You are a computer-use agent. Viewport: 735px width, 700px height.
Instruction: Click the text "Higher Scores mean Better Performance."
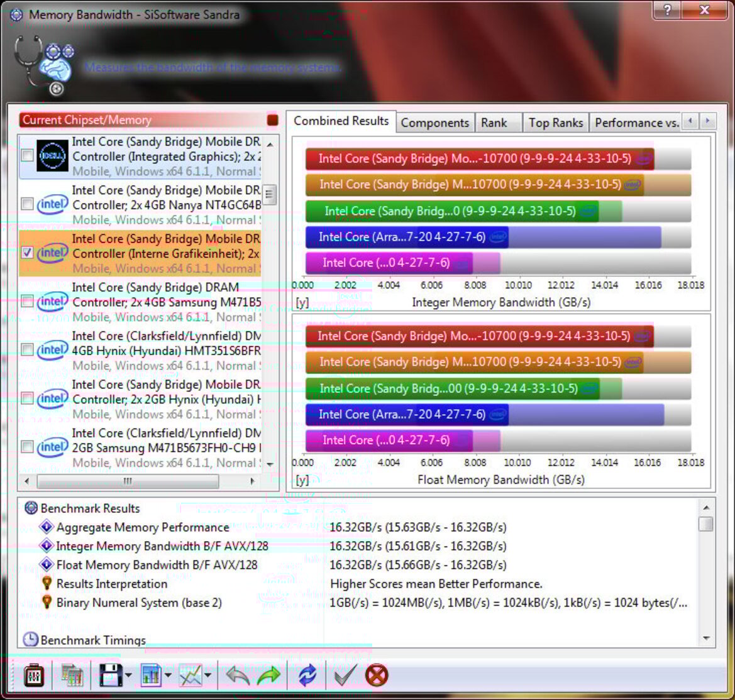pyautogui.click(x=436, y=584)
